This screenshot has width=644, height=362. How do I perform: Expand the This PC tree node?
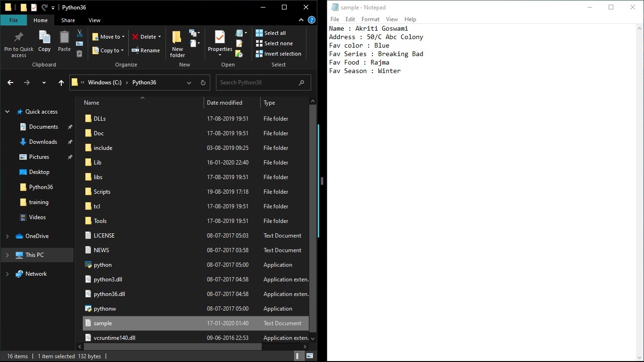(7, 255)
